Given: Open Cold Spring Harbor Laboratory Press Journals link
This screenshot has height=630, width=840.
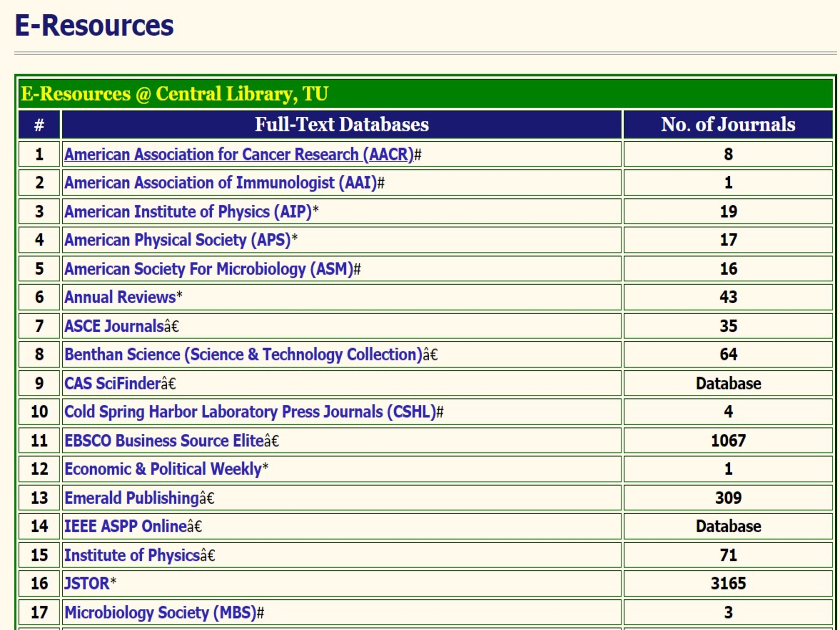Looking at the screenshot, I should (250, 412).
